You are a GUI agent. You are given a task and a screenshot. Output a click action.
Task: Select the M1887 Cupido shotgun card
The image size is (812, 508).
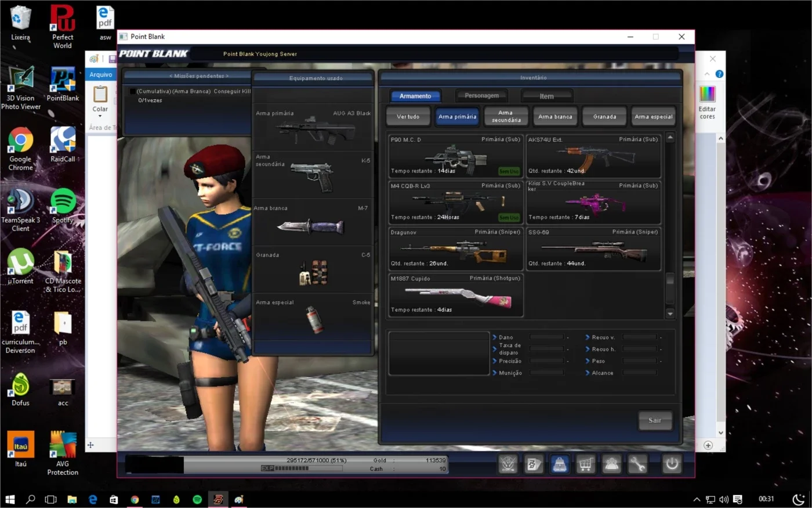coord(455,295)
